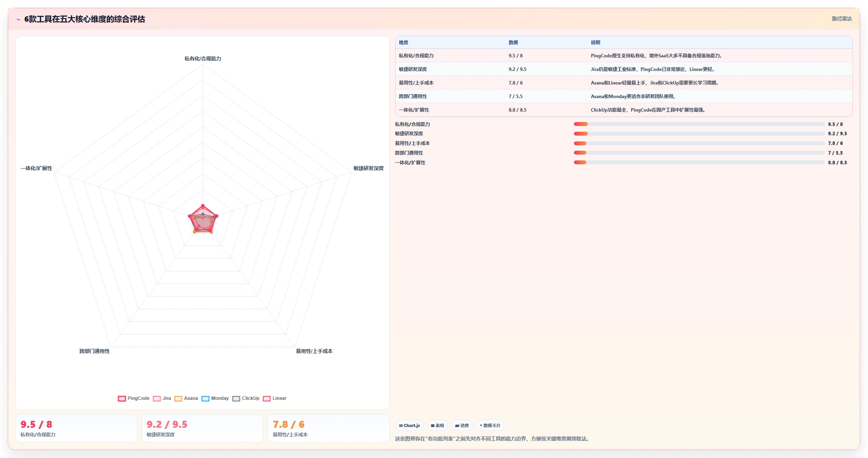Click the 进度 tag chip
The width and height of the screenshot is (868, 458).
coord(462,425)
